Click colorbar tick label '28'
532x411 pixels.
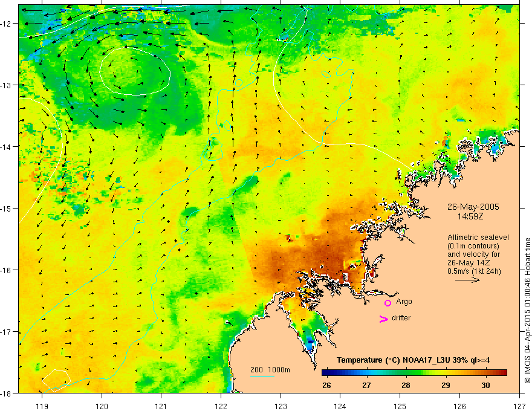[406, 385]
